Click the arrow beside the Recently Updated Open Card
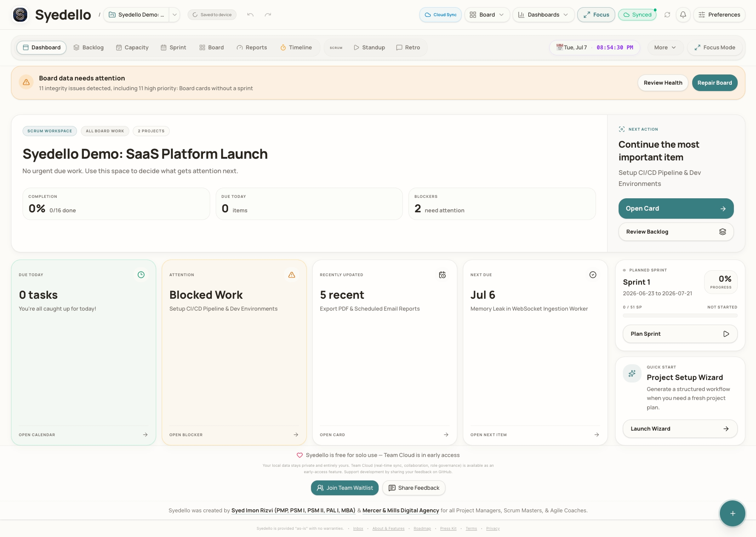 click(x=446, y=435)
